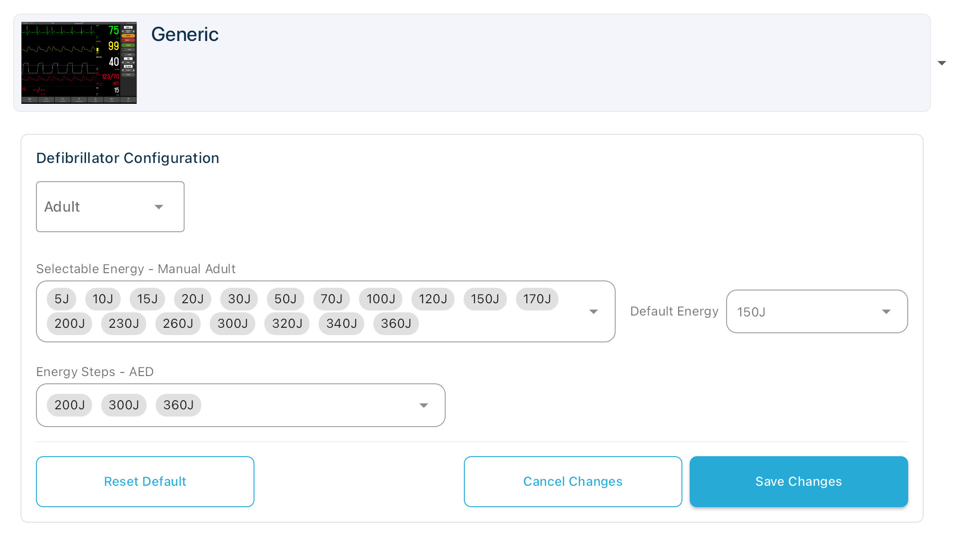This screenshot has width=961, height=560.
Task: Open the Adult patient type dropdown
Action: 110,207
